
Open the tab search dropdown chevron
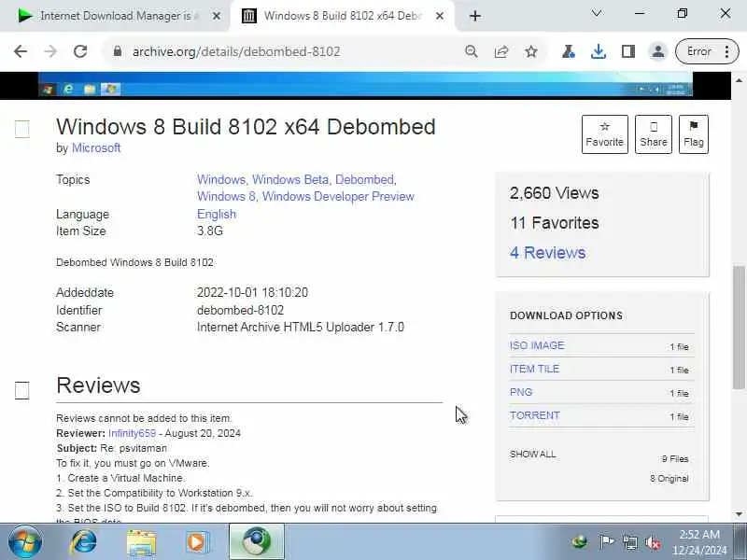597,13
